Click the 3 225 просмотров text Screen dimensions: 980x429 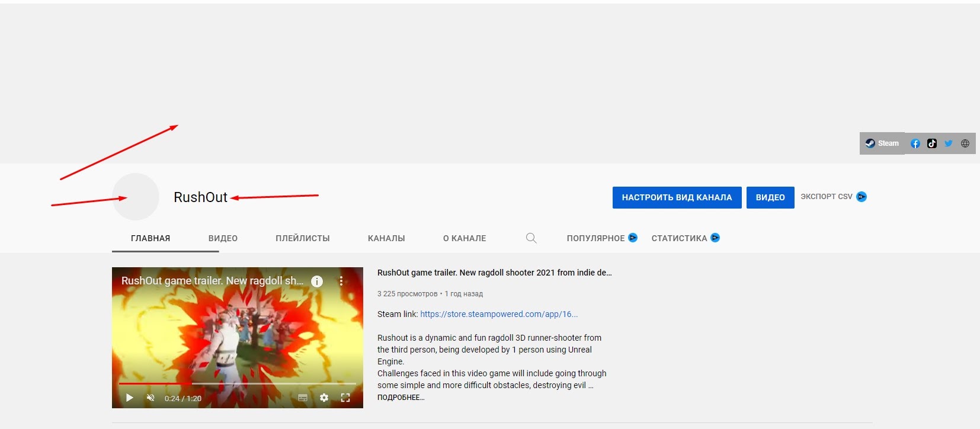pos(407,294)
